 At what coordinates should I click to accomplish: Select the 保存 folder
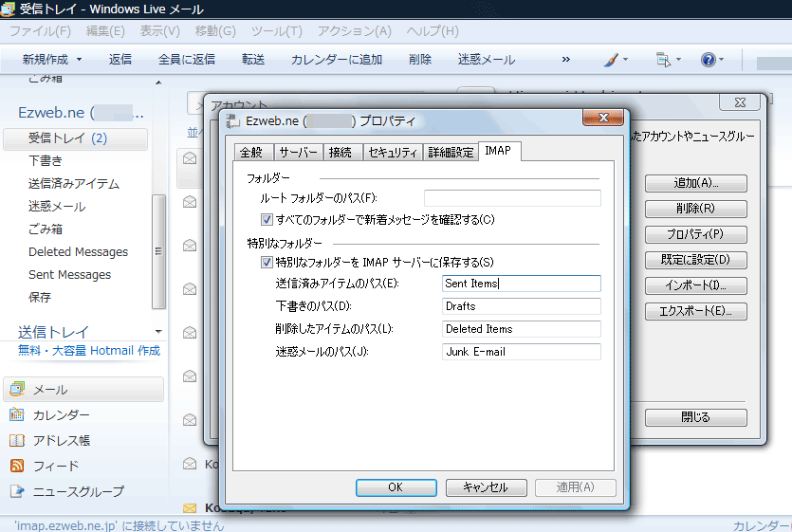[40, 298]
